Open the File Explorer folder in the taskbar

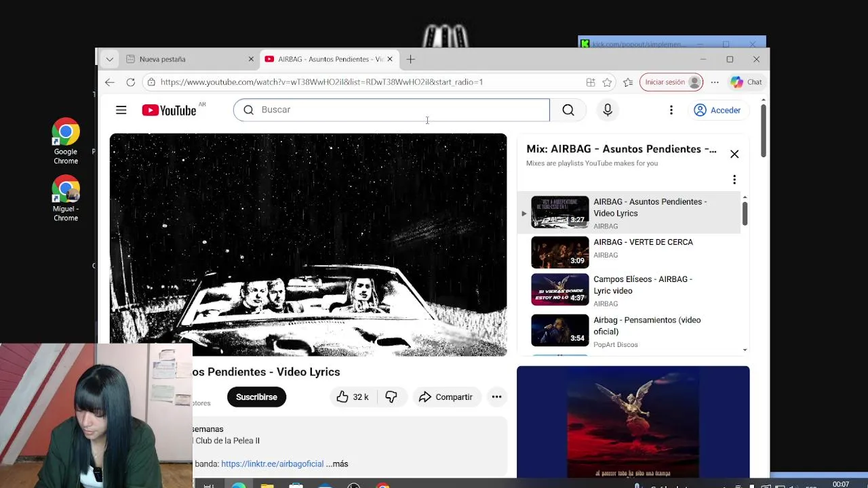[267, 485]
